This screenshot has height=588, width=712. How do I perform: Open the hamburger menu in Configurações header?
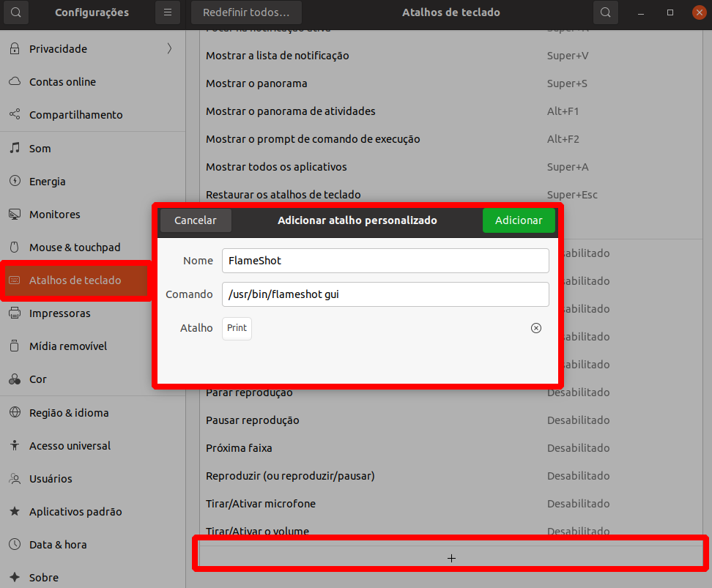coord(168,12)
